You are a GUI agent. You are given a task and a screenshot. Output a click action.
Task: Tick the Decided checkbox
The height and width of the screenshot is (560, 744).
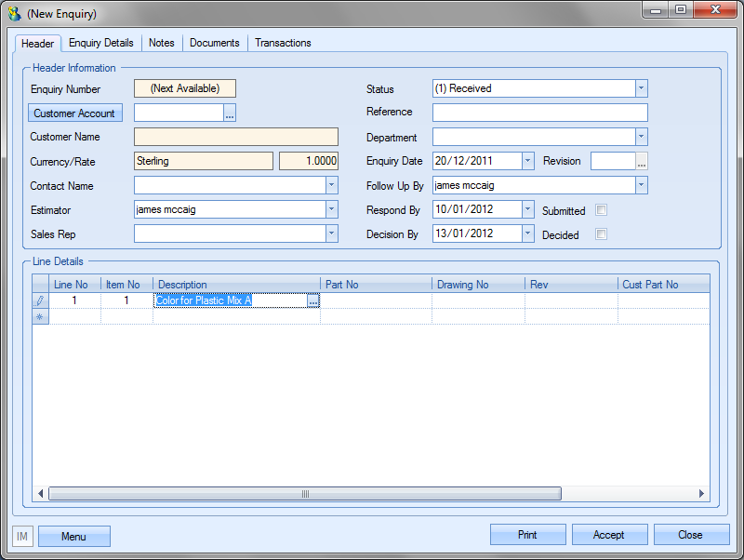click(601, 234)
